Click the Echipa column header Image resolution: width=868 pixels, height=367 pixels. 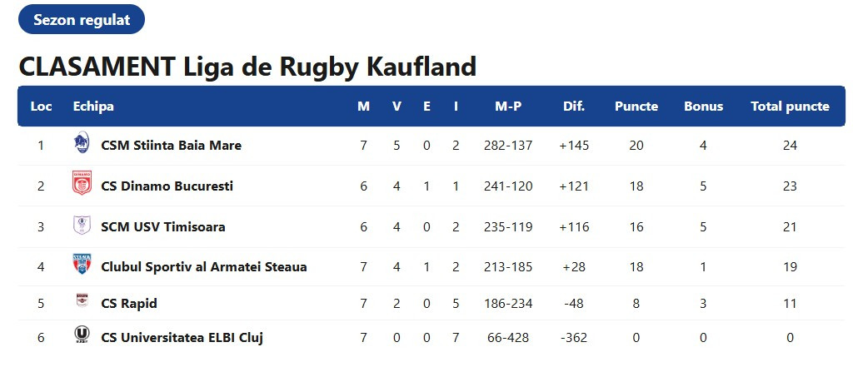[x=93, y=107]
